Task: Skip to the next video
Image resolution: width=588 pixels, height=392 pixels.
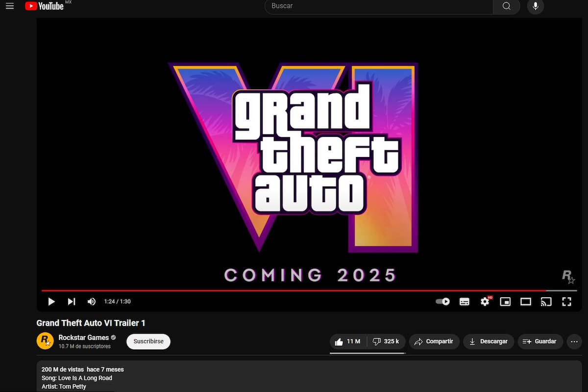Action: click(72, 302)
